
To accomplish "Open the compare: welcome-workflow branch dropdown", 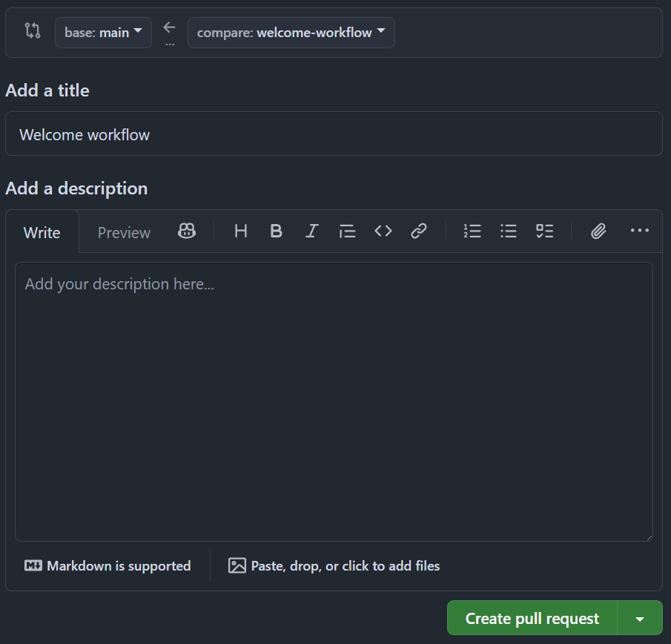I will [291, 33].
